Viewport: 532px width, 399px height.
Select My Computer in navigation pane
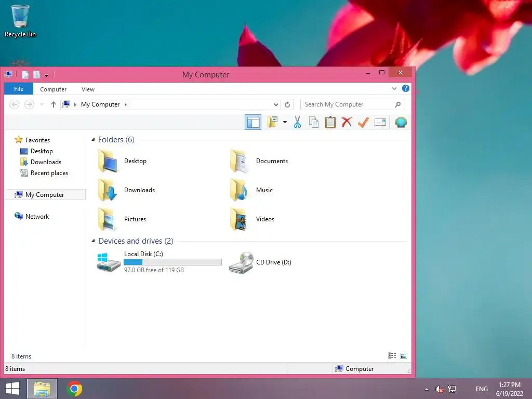46,194
